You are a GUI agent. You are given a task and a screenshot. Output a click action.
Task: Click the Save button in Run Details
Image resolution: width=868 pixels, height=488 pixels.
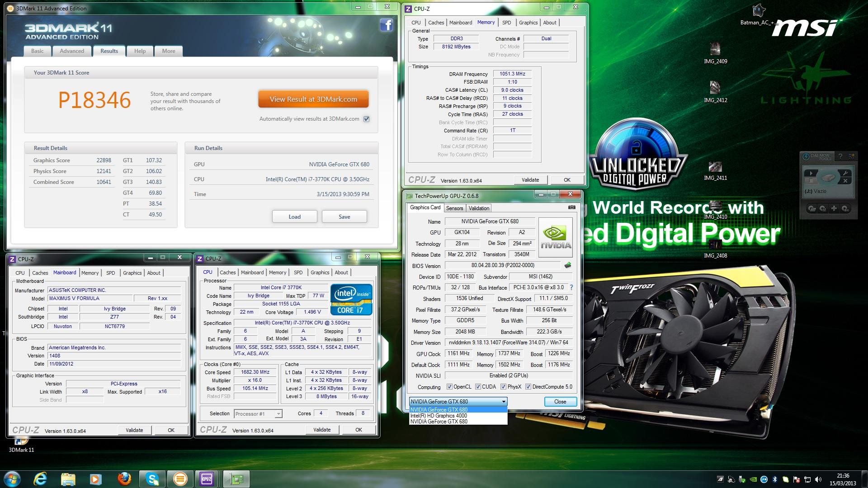344,217
